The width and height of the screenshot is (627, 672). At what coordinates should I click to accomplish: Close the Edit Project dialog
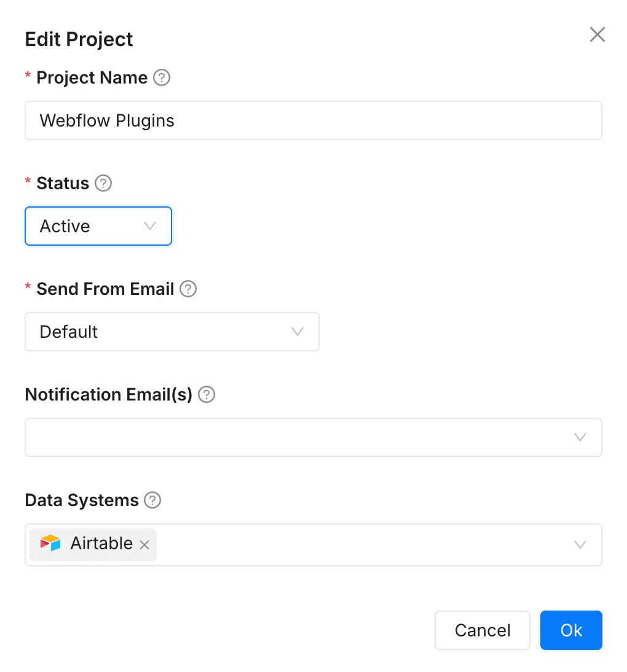[597, 35]
